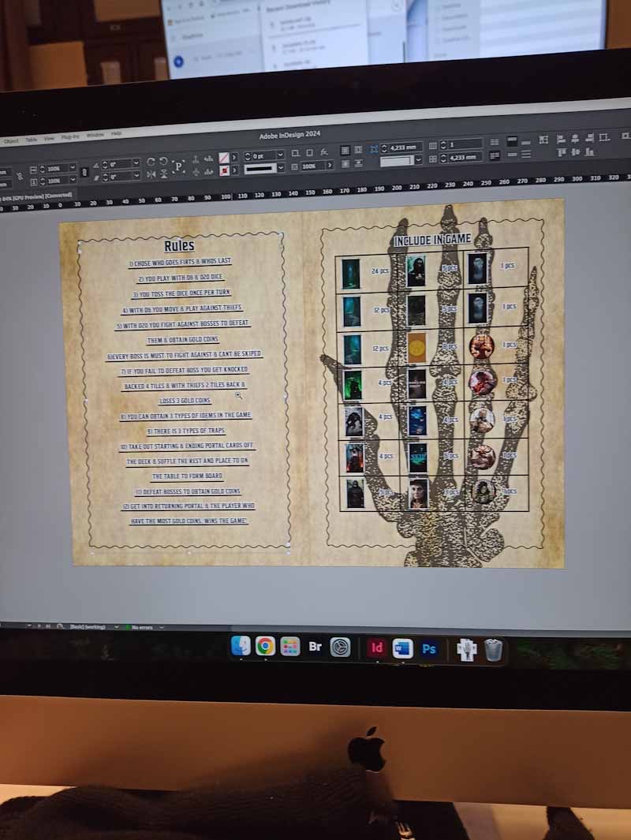This screenshot has height=840, width=631.
Task: Click the fill color swatch
Action: (224, 157)
